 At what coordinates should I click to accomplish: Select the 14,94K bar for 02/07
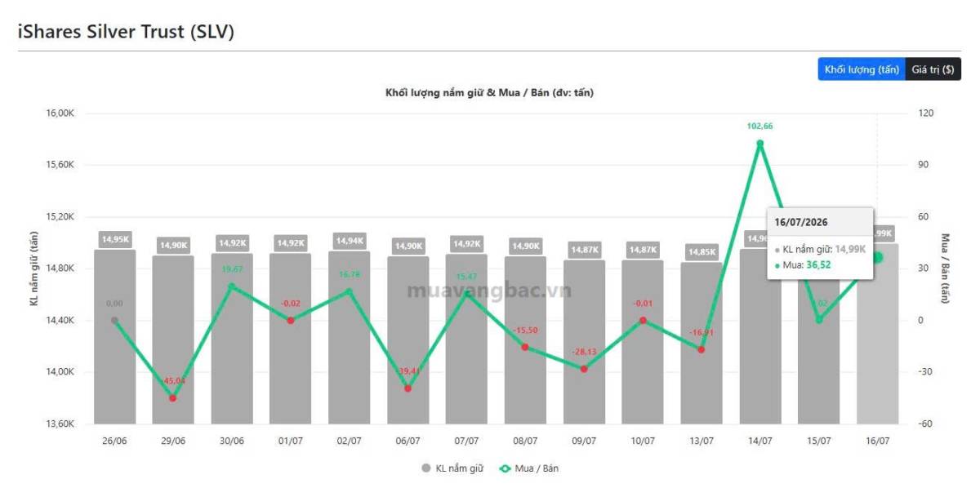(x=349, y=338)
